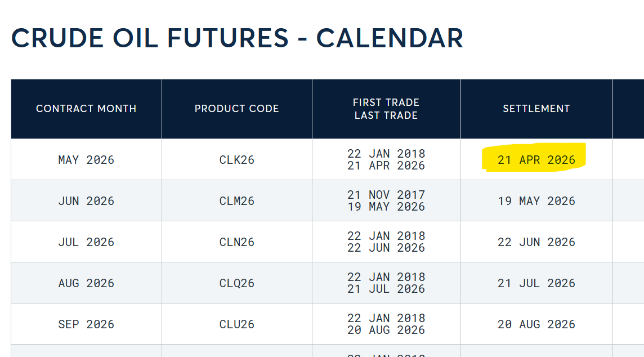This screenshot has height=357, width=644.
Task: Click the Crude Oil Futures - Calendar heading
Action: click(237, 38)
